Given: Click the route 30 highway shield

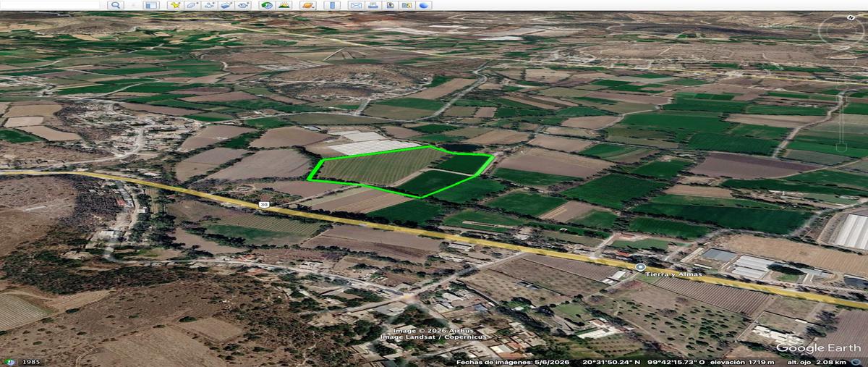Looking at the screenshot, I should [265, 204].
